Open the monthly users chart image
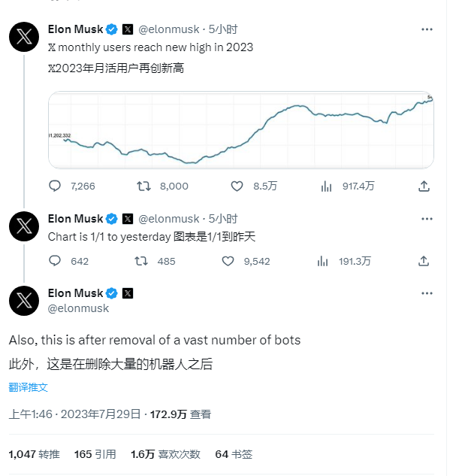 pos(241,130)
